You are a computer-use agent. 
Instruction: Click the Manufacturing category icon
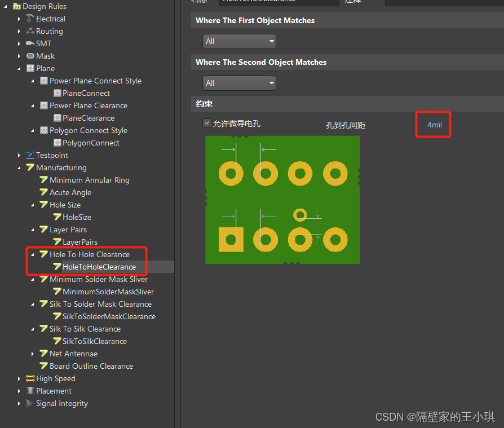[x=30, y=167]
